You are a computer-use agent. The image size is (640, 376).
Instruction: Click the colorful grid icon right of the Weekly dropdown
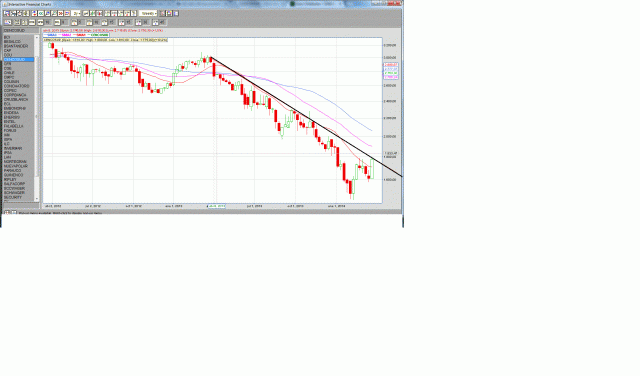[169, 13]
